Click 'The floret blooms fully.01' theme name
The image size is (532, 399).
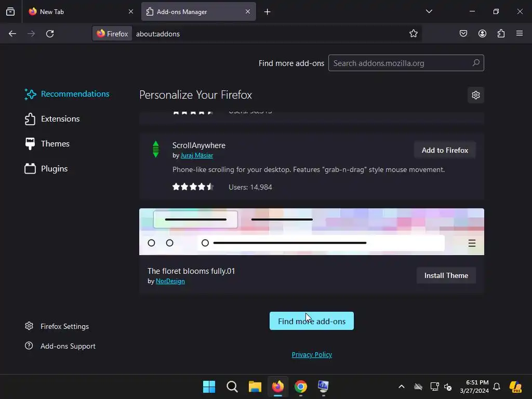(191, 271)
